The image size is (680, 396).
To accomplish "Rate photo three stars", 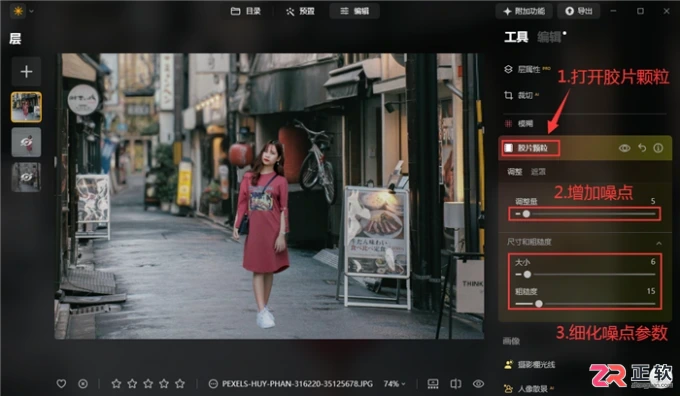I will (148, 383).
